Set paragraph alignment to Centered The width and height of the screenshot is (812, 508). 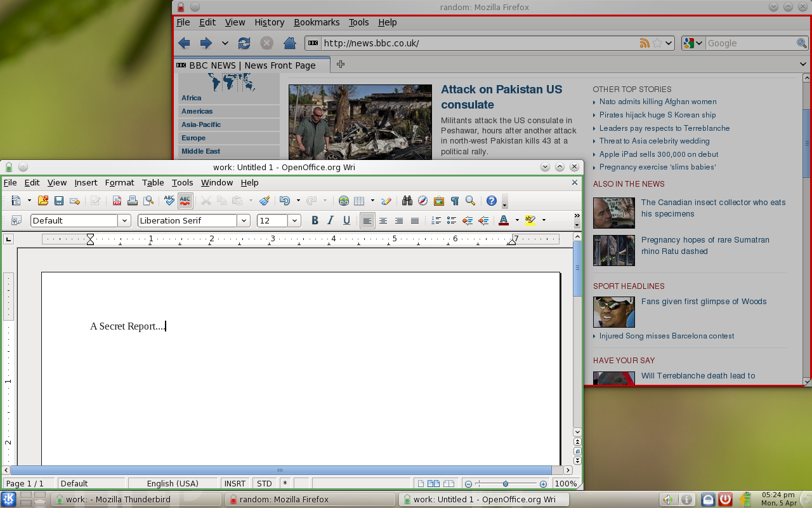[383, 220]
